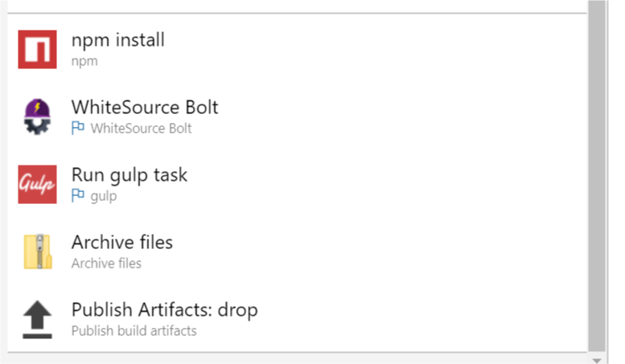Click the scrollbar down arrow
Viewport: 625px width, 364px height.
pos(597,361)
